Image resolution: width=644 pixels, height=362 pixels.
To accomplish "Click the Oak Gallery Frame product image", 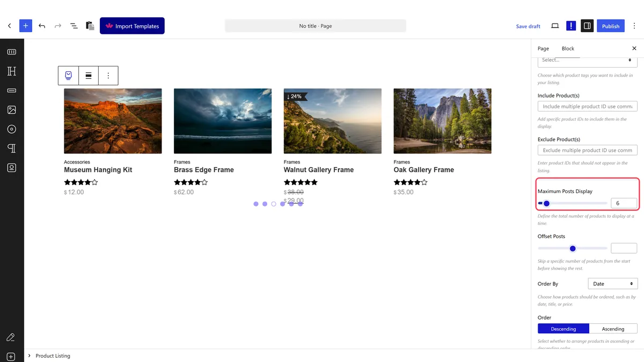I will (442, 121).
